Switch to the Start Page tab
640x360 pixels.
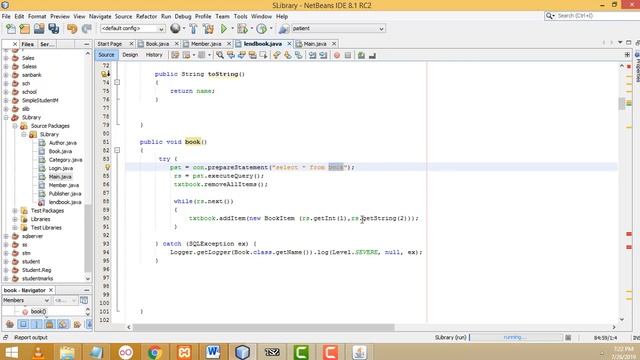[109, 44]
